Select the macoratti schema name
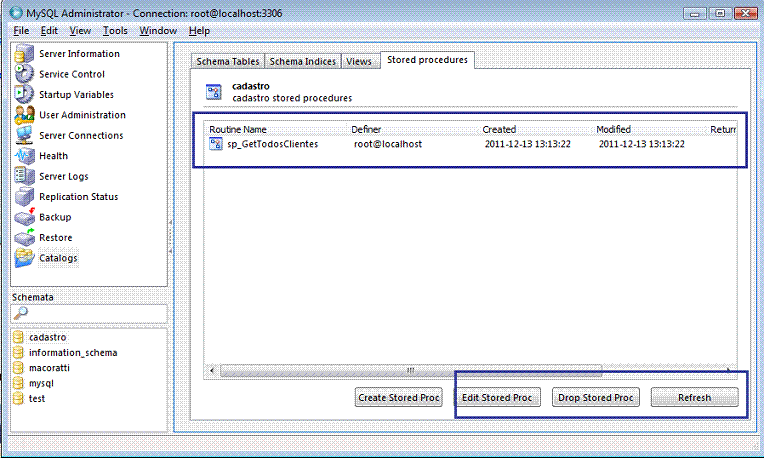Screen dimensions: 764x458 [x=49, y=368]
